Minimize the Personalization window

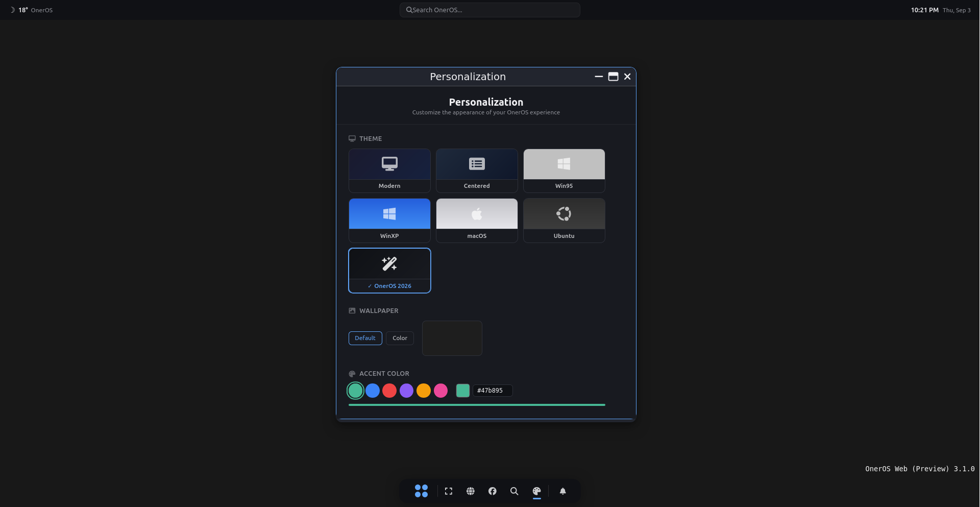(x=599, y=77)
